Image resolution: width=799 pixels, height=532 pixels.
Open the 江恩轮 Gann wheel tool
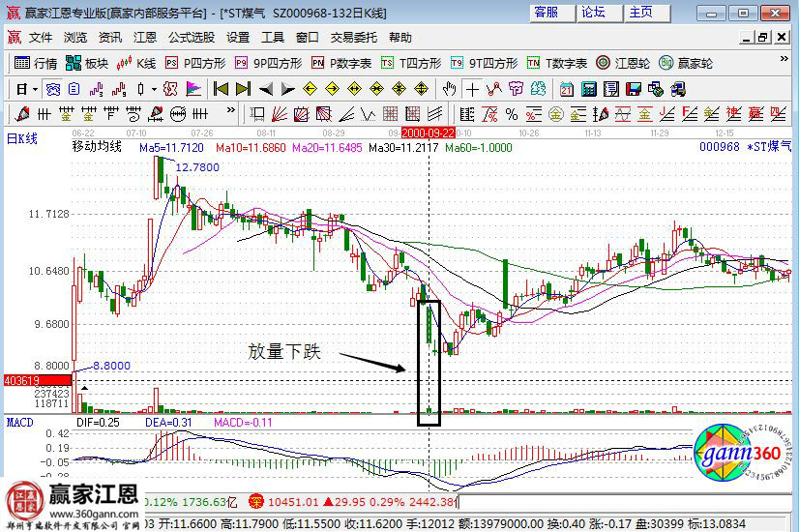coord(624,63)
